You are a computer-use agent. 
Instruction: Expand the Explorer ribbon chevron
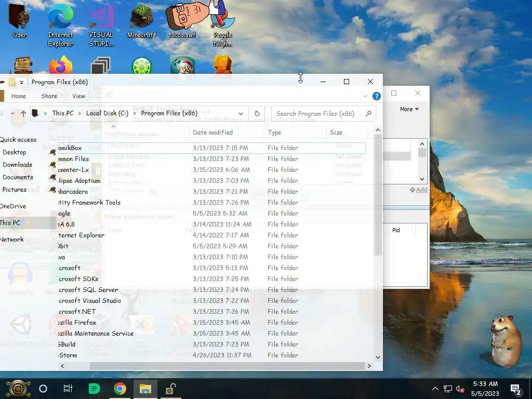click(x=365, y=96)
